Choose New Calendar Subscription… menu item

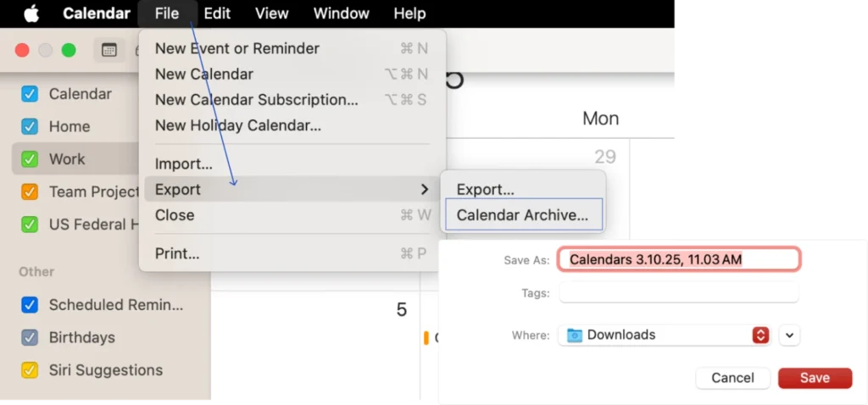[256, 100]
